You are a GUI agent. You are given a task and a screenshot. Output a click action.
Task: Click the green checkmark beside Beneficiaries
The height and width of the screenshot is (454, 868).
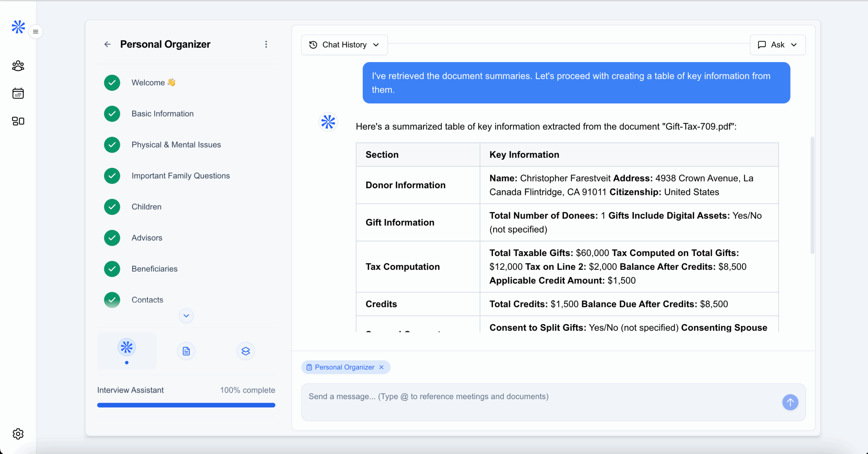[112, 269]
